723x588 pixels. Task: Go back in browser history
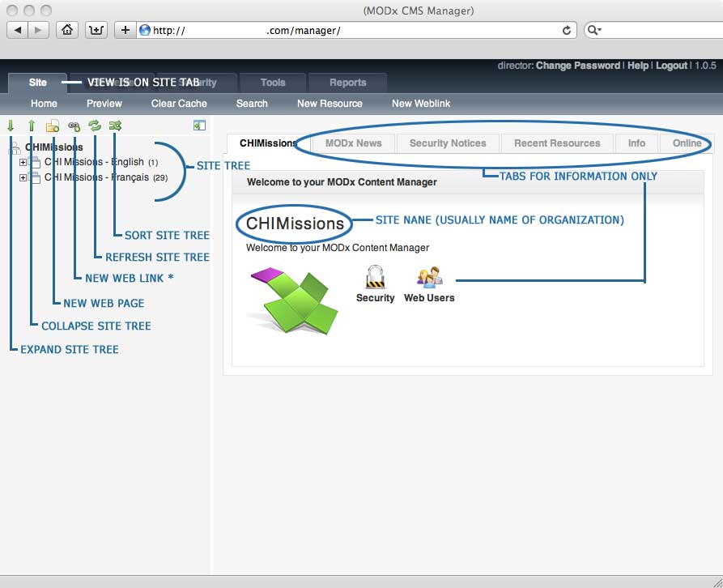(x=18, y=30)
